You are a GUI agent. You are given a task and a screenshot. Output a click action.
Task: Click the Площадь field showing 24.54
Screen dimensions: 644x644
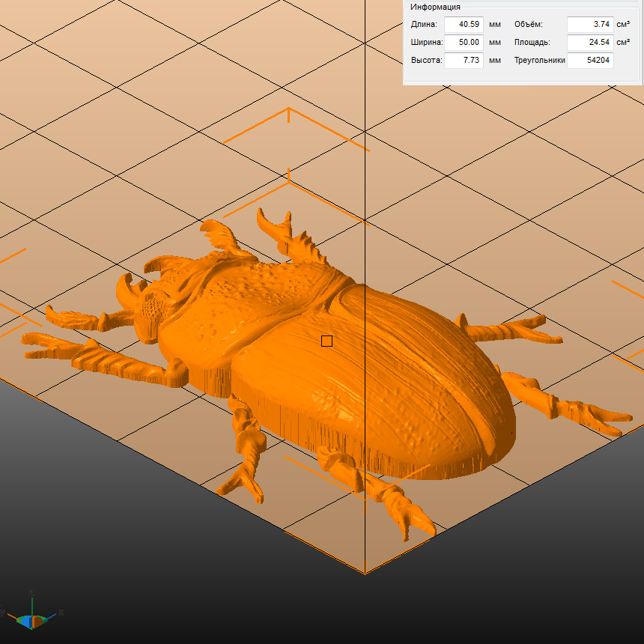point(589,43)
